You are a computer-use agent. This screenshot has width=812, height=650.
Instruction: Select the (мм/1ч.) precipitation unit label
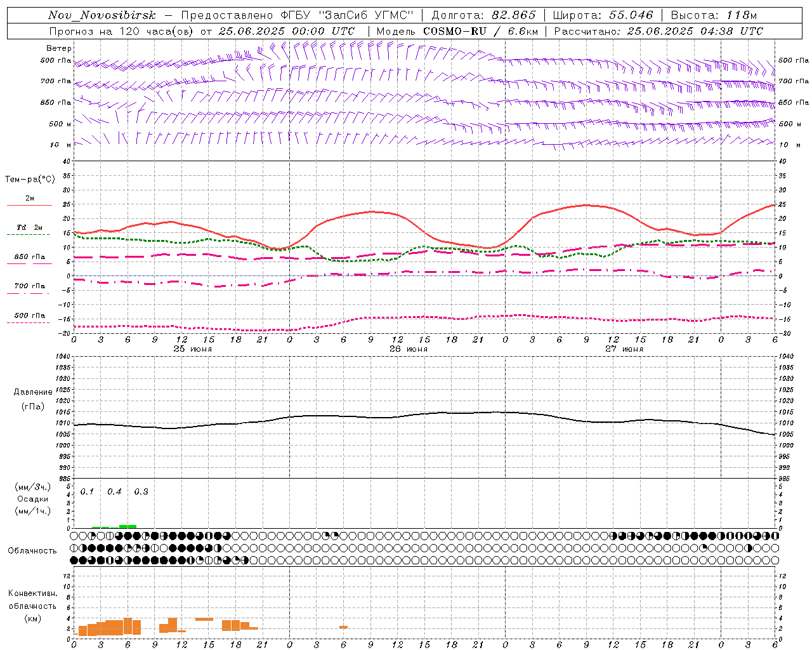(32, 511)
